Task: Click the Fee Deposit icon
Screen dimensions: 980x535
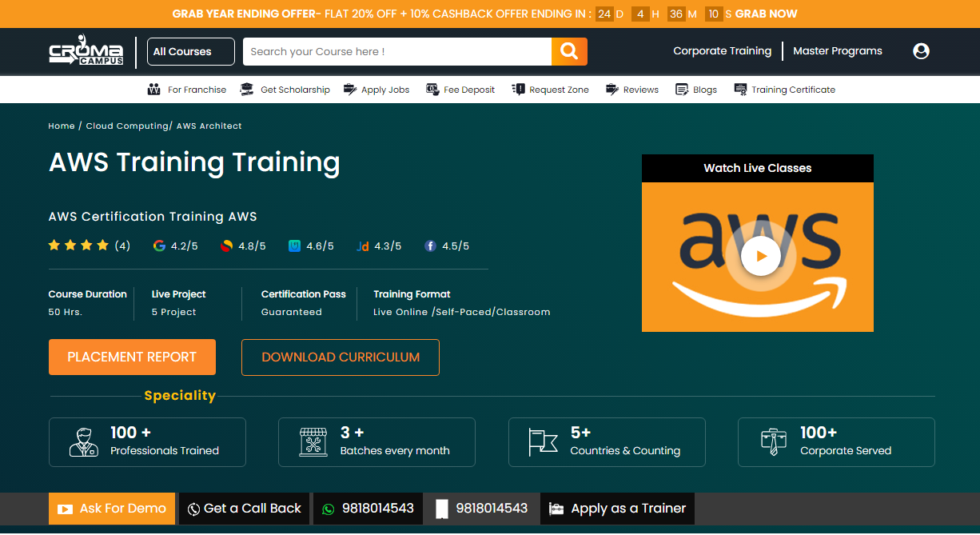Action: click(x=432, y=90)
